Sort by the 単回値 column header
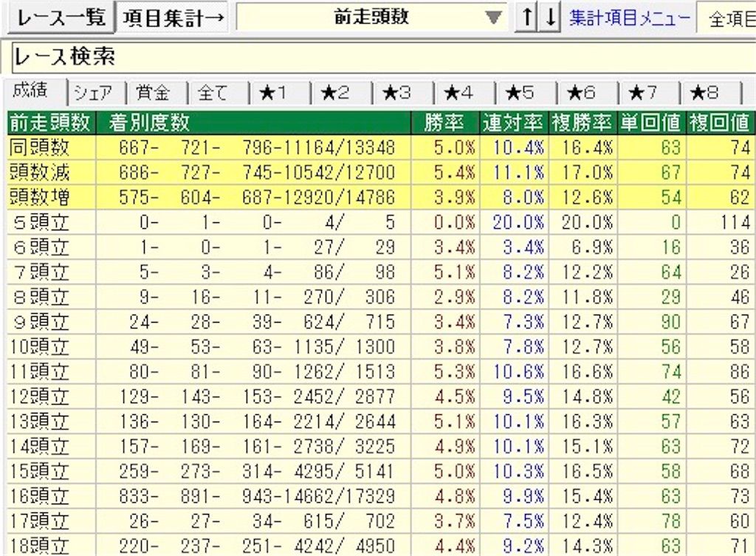The width and height of the screenshot is (756, 556). click(652, 123)
